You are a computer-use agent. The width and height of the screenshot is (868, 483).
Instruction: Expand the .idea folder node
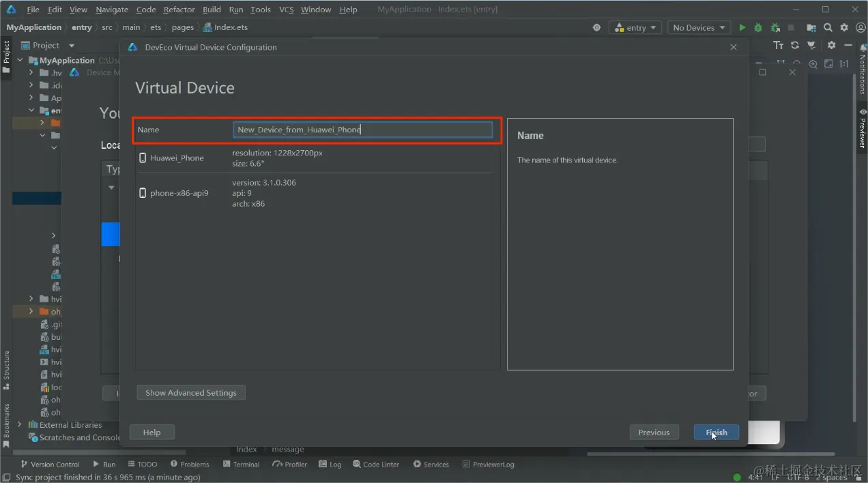(31, 85)
